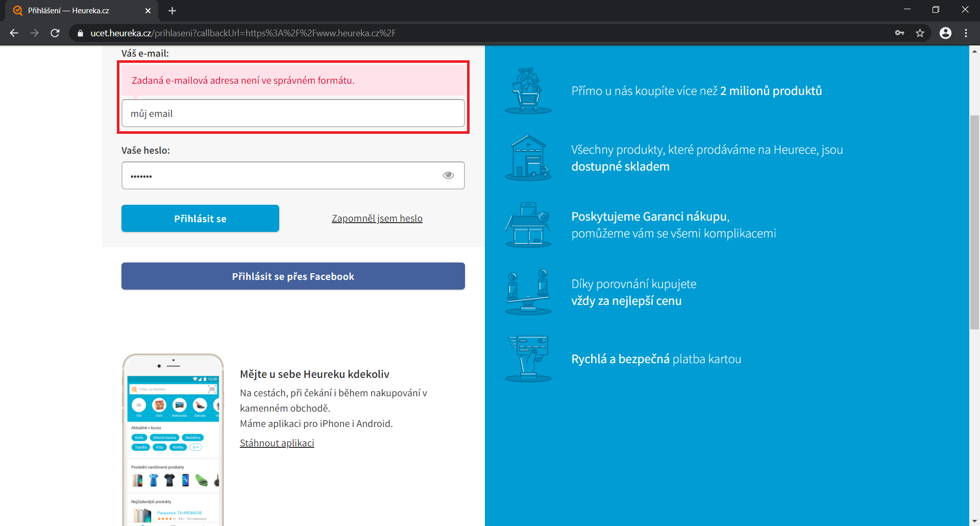
Task: Click the 'Mějte u sebe Heureku kdekoliv' heading
Action: click(x=314, y=374)
